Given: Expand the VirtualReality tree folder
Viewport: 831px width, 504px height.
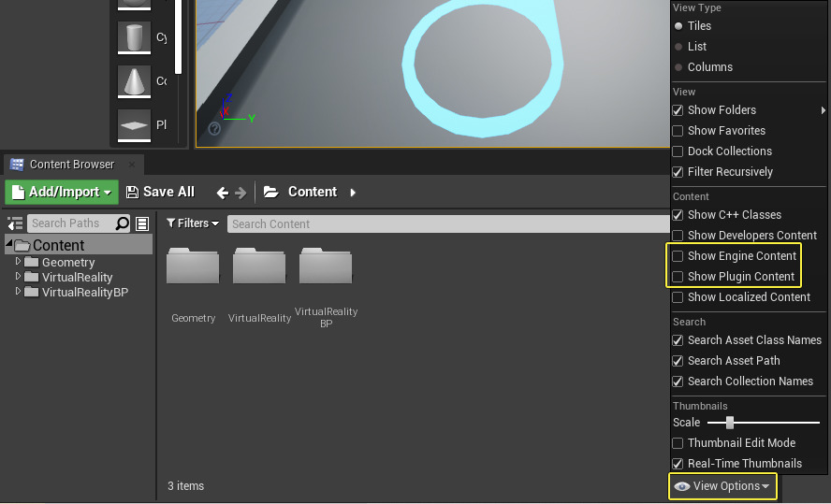Looking at the screenshot, I should [x=18, y=276].
